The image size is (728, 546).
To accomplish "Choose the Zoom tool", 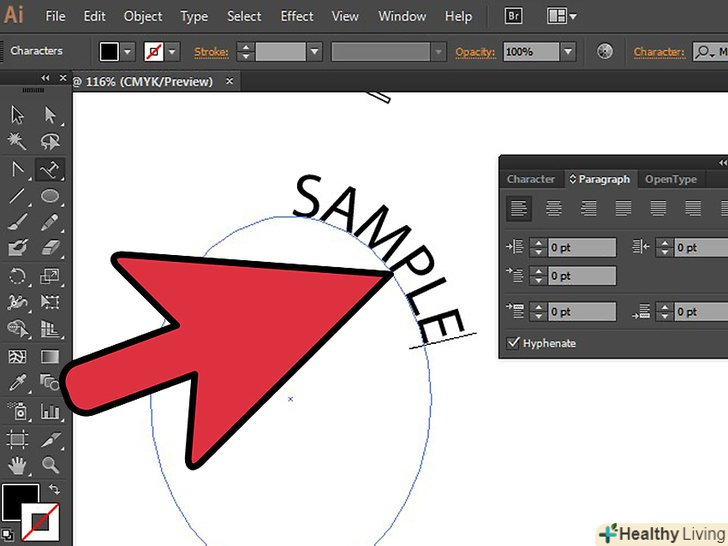I will click(50, 465).
